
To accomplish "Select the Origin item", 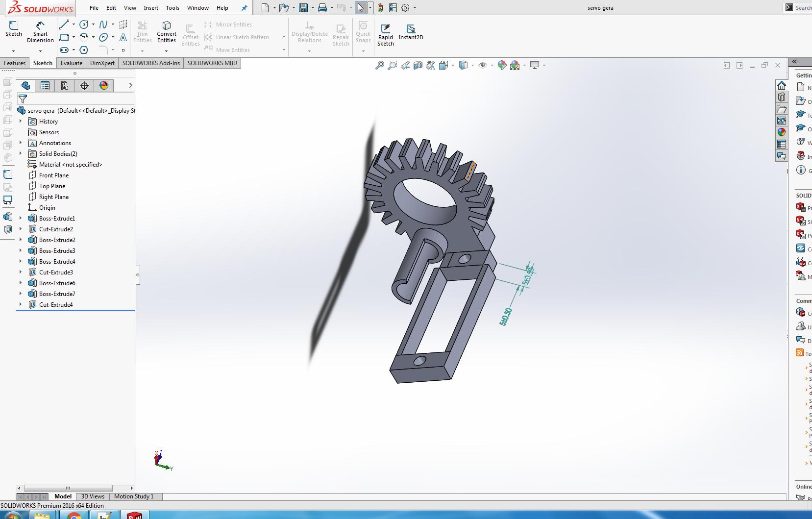I will click(x=47, y=207).
